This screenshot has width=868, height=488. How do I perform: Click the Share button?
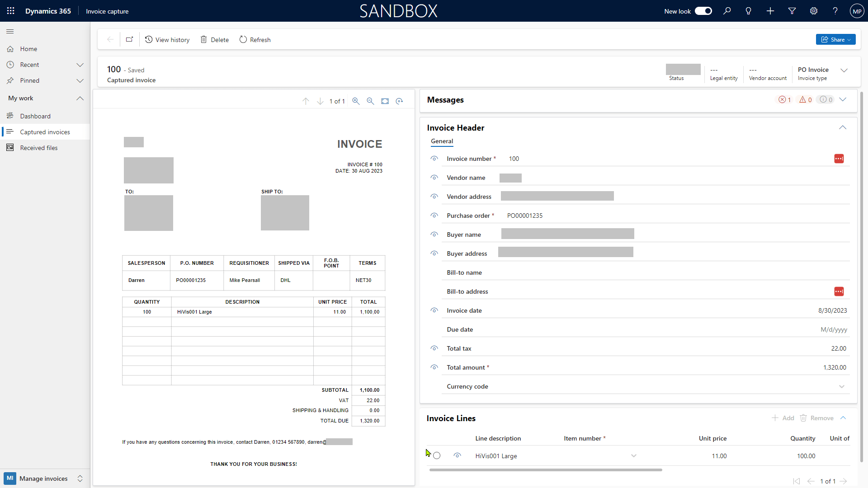pyautogui.click(x=835, y=39)
